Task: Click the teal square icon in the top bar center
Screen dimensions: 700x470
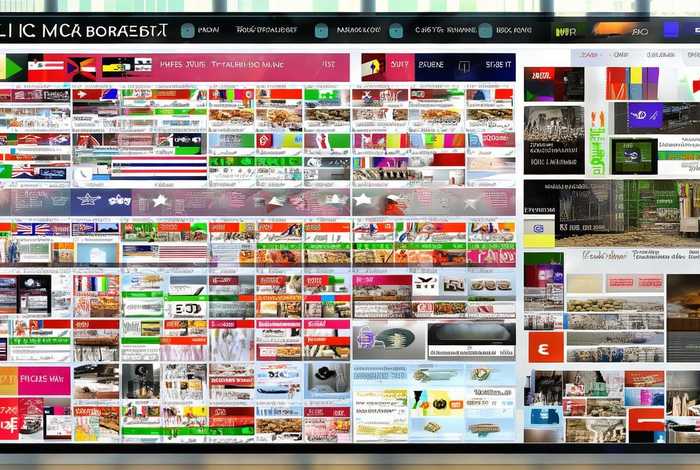Action: (321, 31)
